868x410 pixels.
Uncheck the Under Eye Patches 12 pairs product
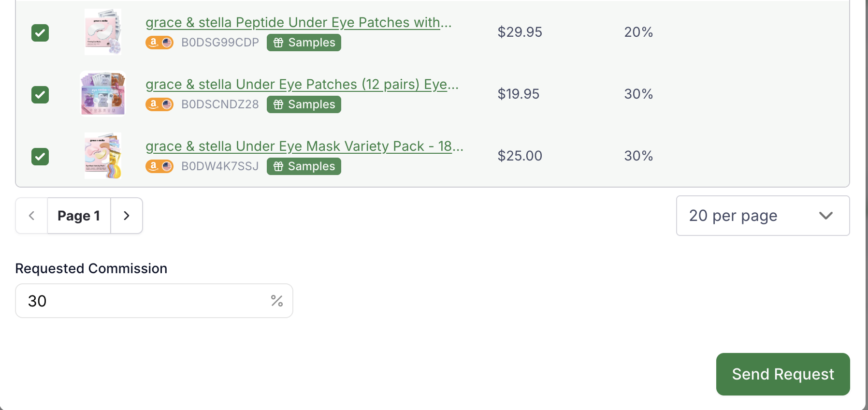40,95
